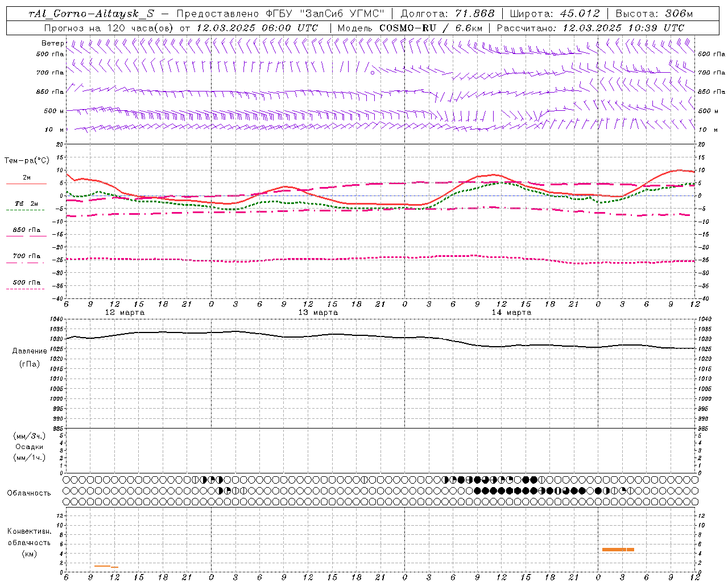Click the model name COSMO-RU / 6.6км
Screen dimensions: 728x582
[431, 28]
